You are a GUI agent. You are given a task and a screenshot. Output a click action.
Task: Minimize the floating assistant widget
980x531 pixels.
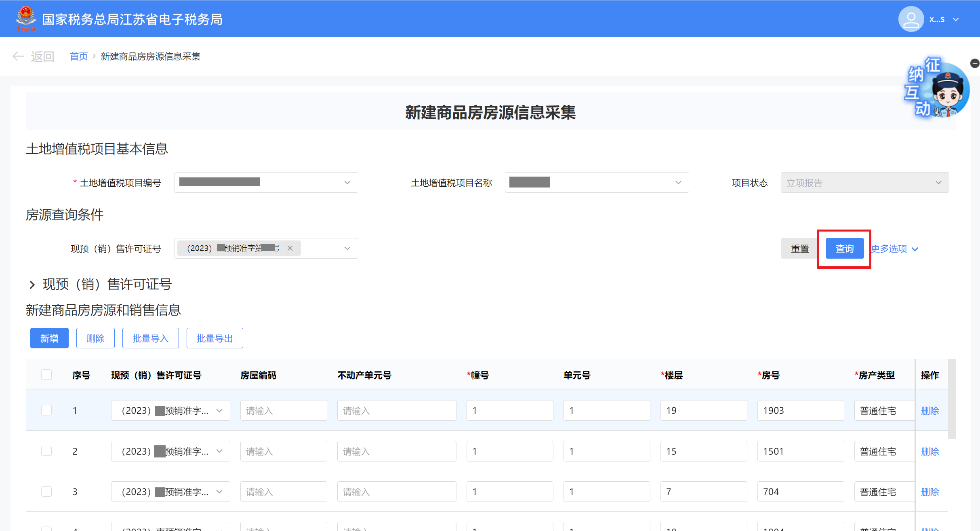(975, 63)
